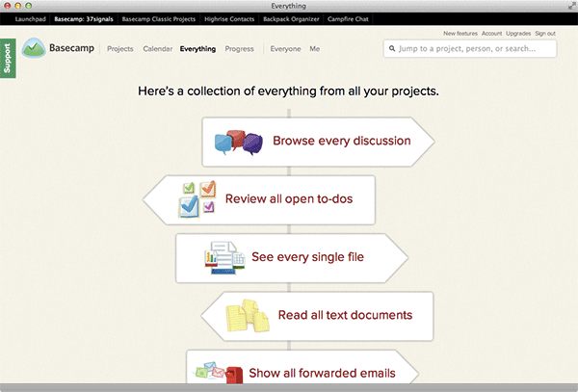
Task: Open the Upgrades link
Action: coord(518,33)
